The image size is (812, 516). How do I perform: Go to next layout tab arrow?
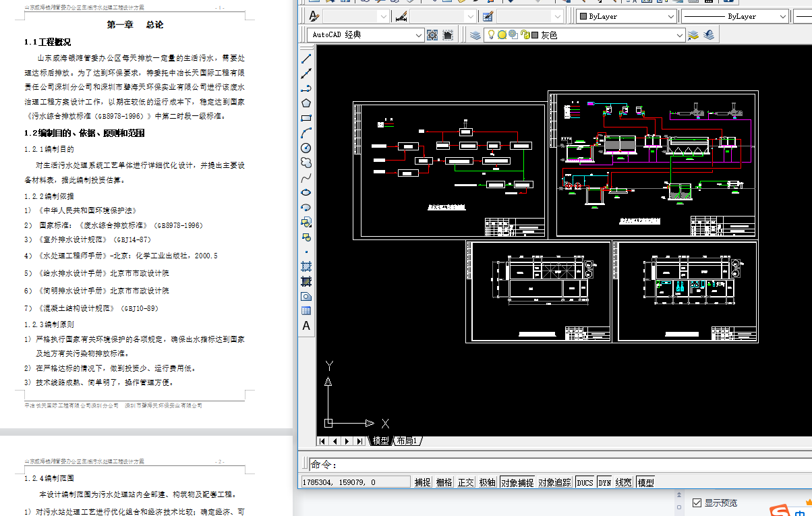tap(347, 441)
